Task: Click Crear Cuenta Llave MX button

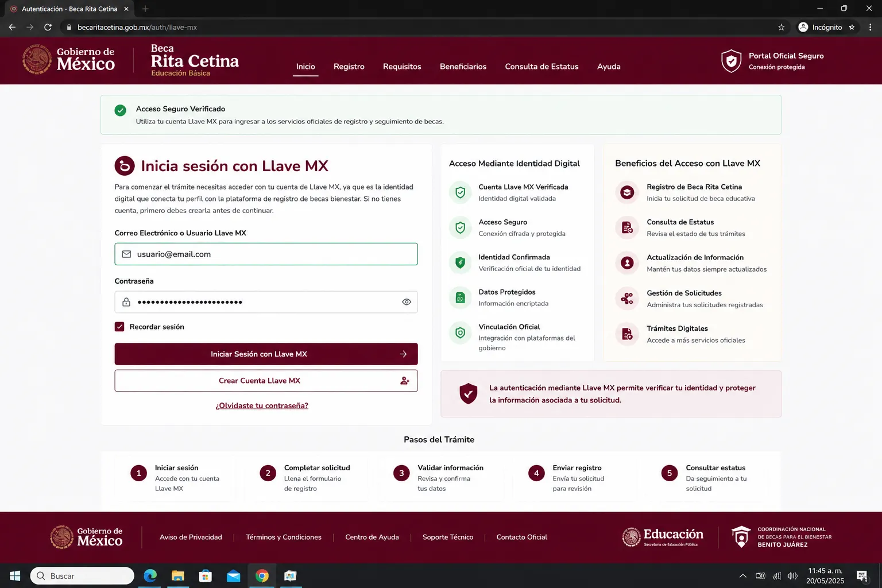Action: coord(266,381)
